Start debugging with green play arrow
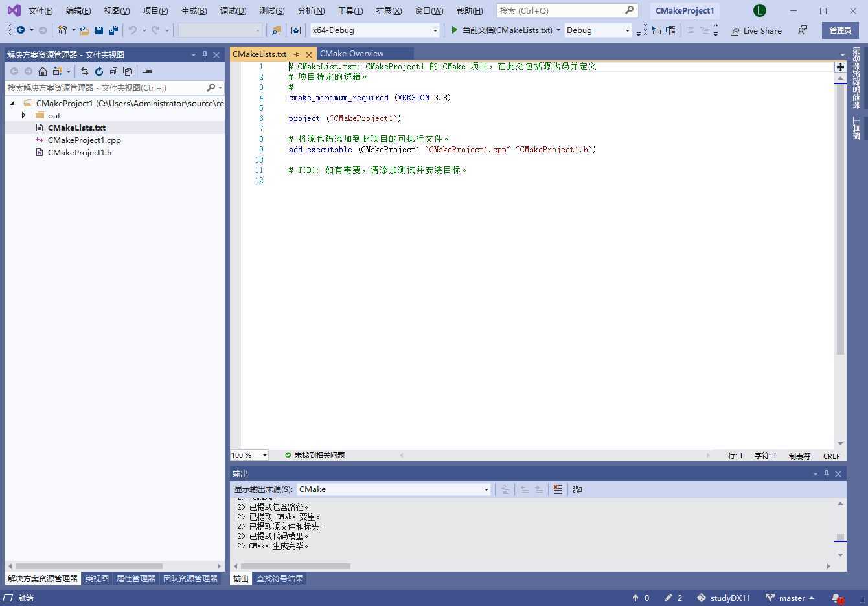Screen dimensions: 868x606 tap(454, 30)
